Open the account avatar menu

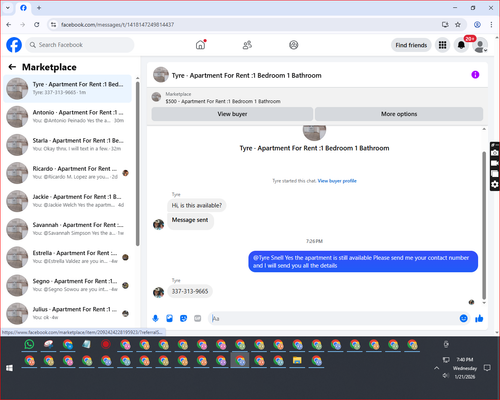480,46
